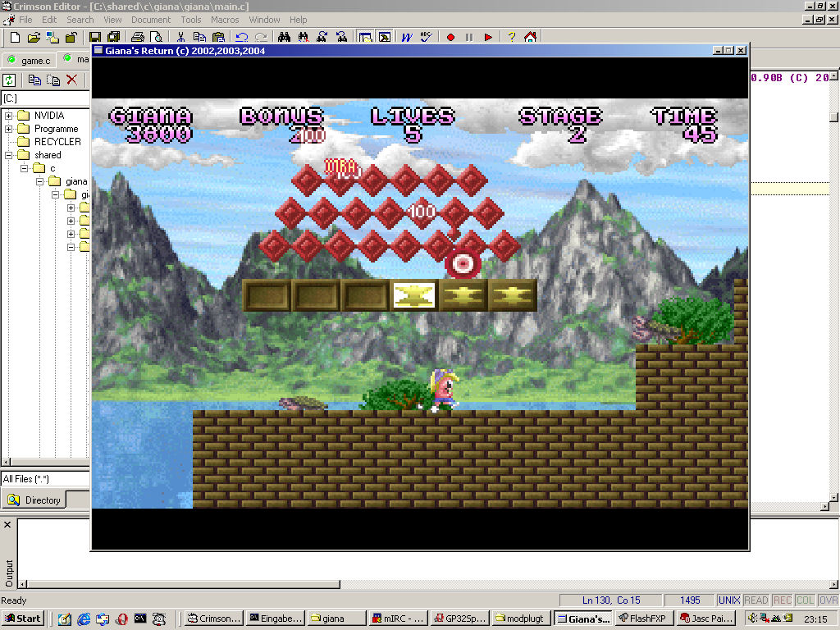Screen dimensions: 840x630
Task: Launch Opera from quick launch bar
Action: [x=121, y=619]
